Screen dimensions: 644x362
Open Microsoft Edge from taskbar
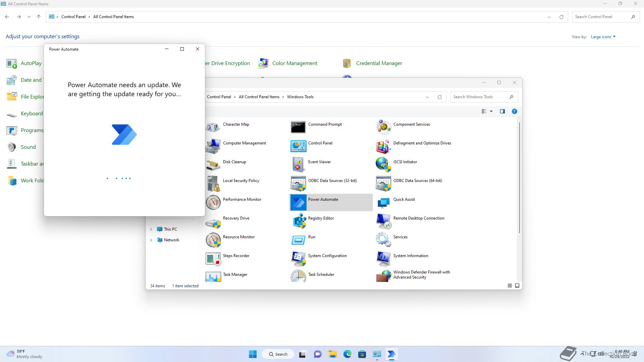pos(347,354)
